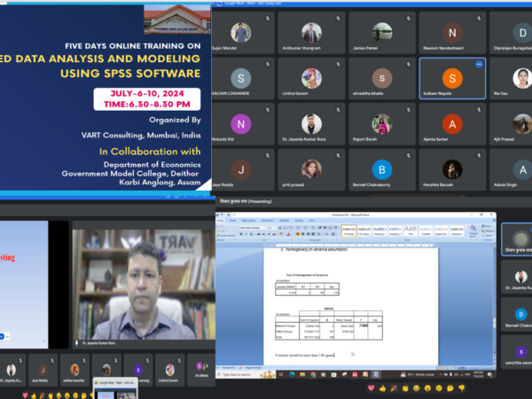Send the heart reaction under the presentation

click(371, 388)
